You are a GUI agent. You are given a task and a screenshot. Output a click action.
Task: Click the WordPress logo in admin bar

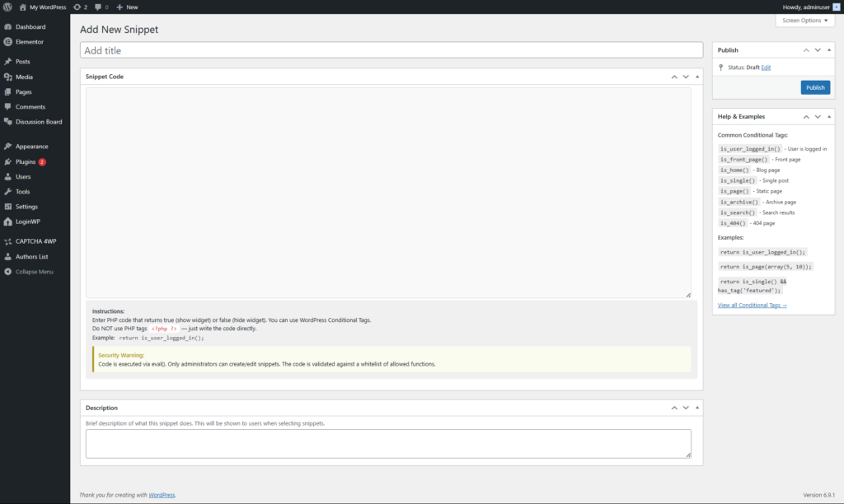(7, 7)
